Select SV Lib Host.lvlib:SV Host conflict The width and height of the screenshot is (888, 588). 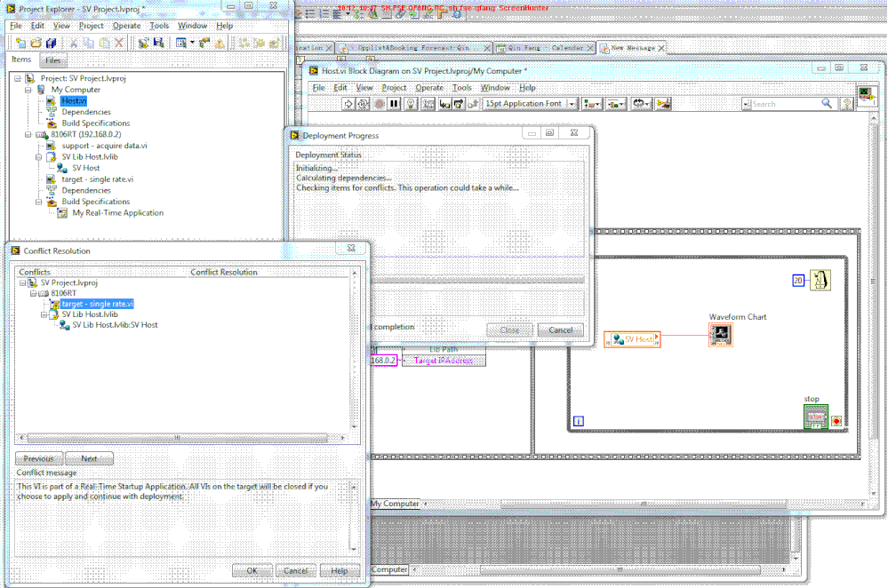[115, 325]
